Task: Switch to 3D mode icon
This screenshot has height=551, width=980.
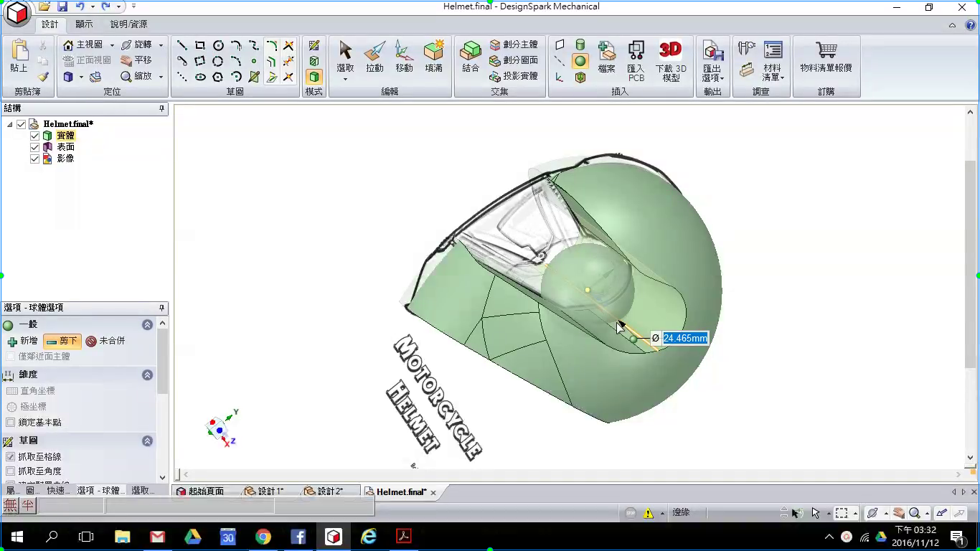Action: (x=314, y=77)
